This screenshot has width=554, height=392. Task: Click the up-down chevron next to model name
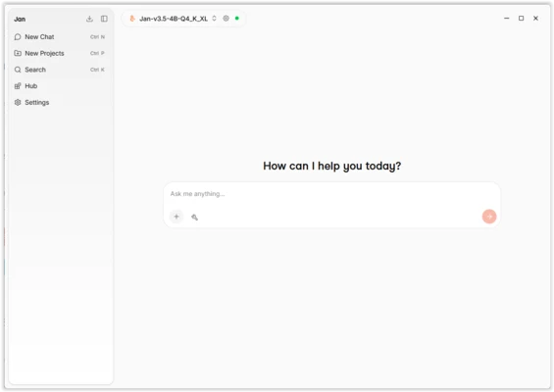(x=214, y=19)
